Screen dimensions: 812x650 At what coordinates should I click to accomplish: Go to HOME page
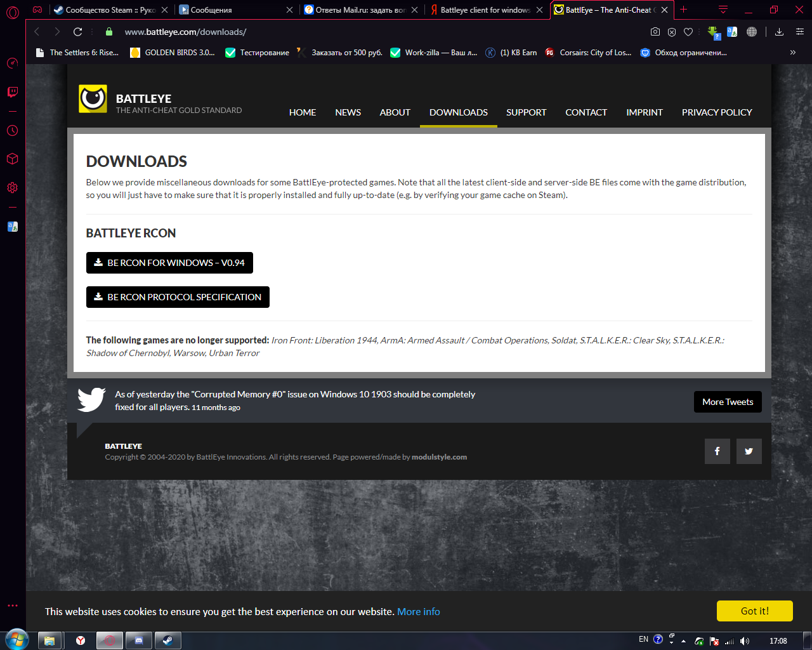pyautogui.click(x=303, y=112)
